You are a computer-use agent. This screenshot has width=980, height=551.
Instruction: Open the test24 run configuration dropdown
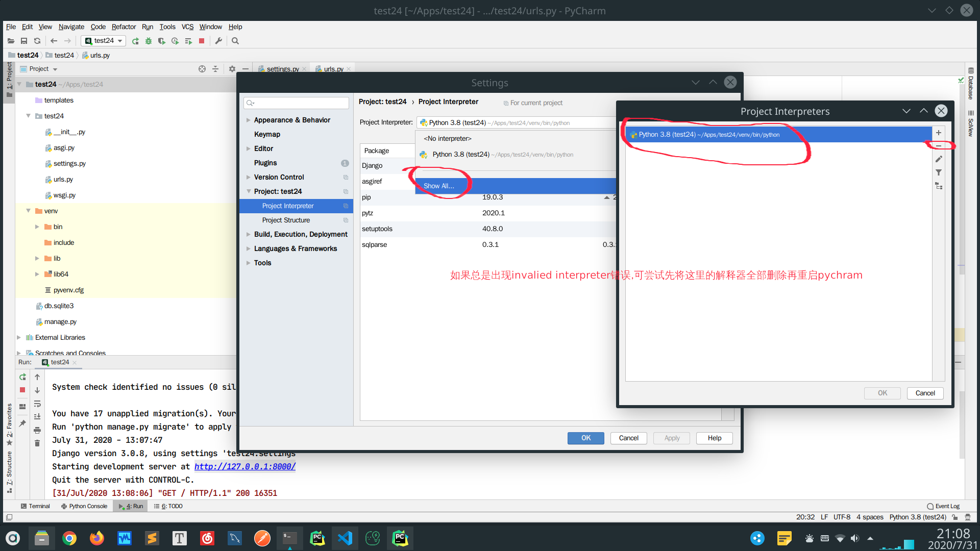pos(104,41)
